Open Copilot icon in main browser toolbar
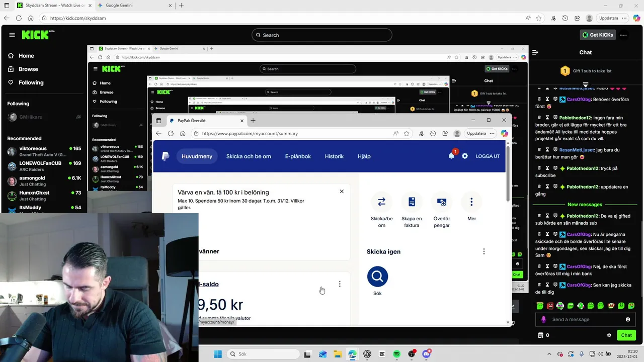This screenshot has width=644, height=362. (x=636, y=18)
